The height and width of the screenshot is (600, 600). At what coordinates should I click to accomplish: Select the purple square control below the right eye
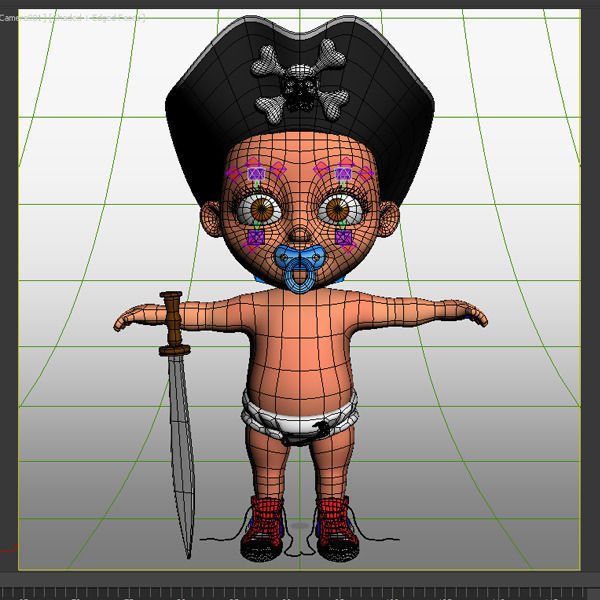[343, 238]
